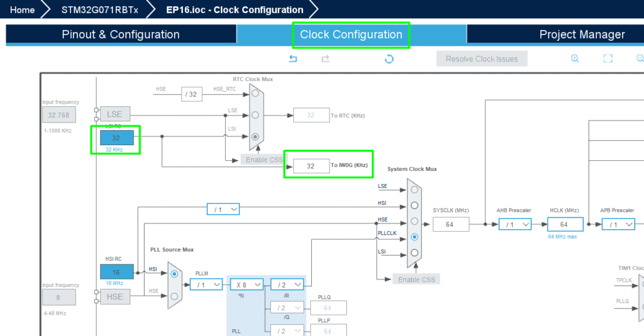The width and height of the screenshot is (644, 336).
Task: Click the circular reset clock configuration icon
Action: [x=389, y=59]
